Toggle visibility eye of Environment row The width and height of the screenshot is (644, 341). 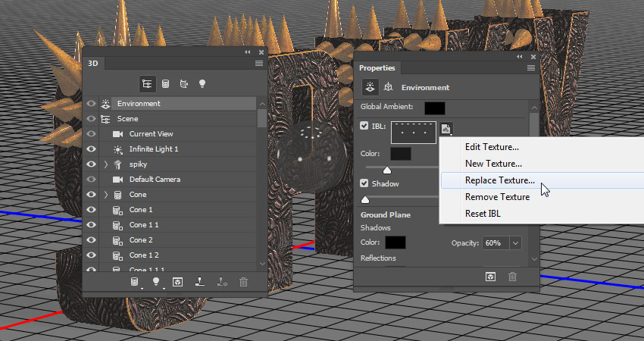pos(91,104)
